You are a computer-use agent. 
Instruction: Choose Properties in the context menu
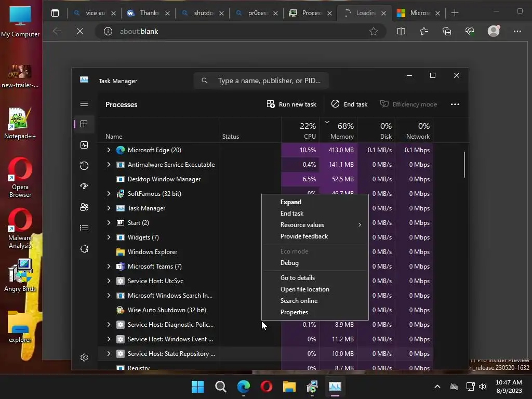(x=315, y=312)
